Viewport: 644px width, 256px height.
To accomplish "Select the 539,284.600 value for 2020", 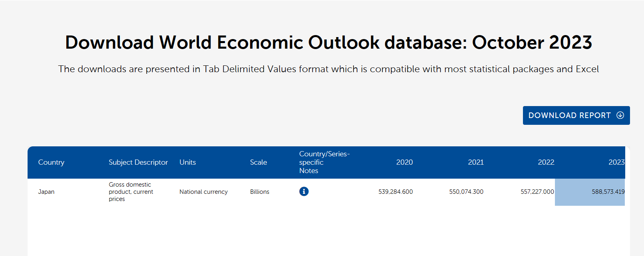I will pyautogui.click(x=396, y=192).
